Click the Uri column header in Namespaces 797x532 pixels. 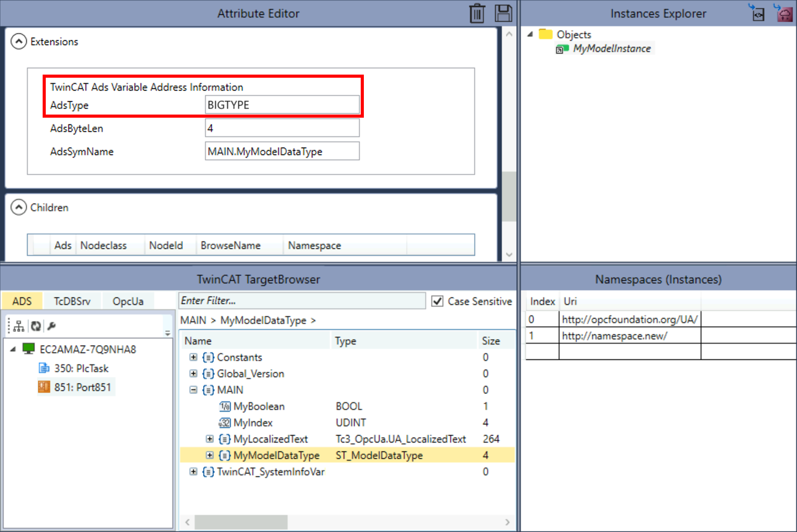(630, 301)
